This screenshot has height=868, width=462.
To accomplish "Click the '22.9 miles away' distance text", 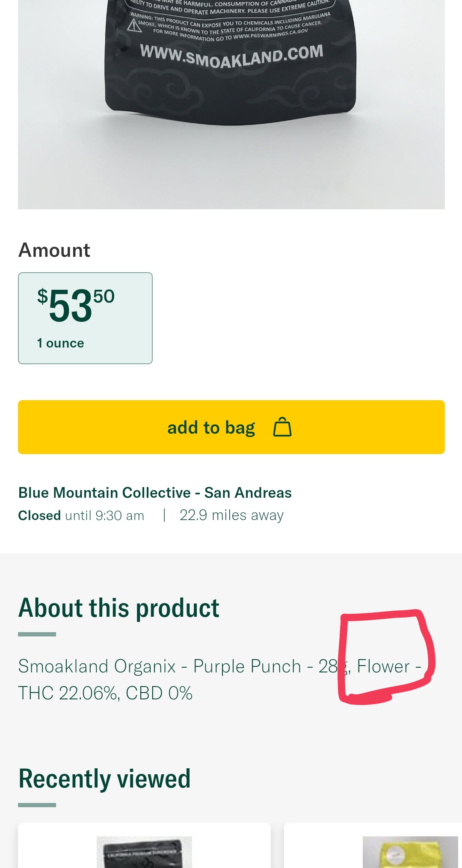I will click(x=231, y=515).
